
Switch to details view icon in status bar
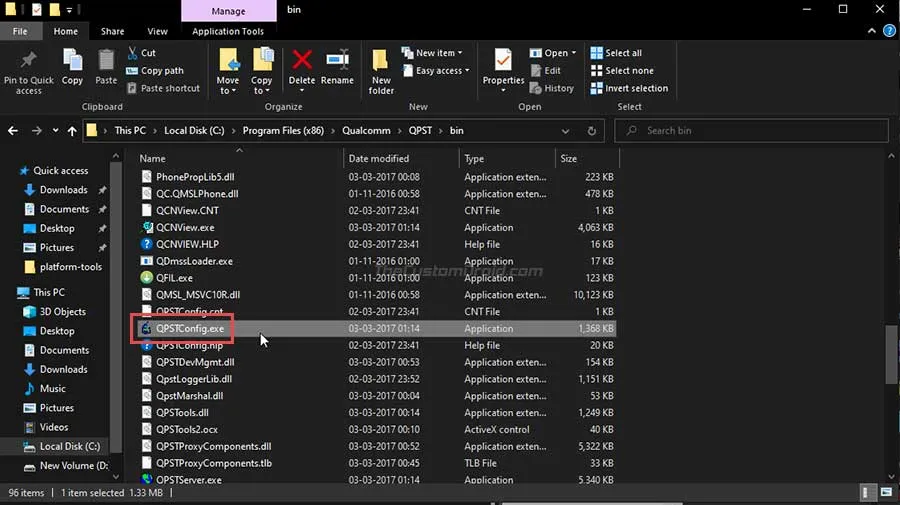tap(866, 492)
